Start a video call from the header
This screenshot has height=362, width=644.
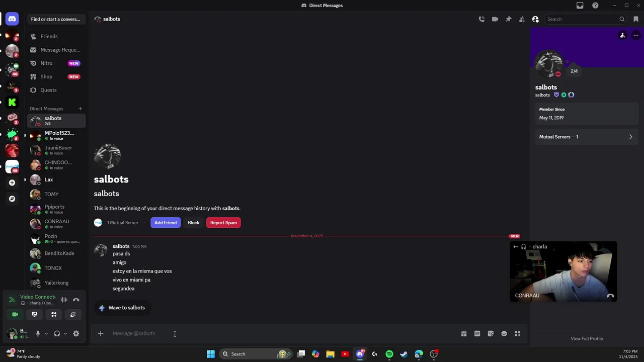(495, 19)
